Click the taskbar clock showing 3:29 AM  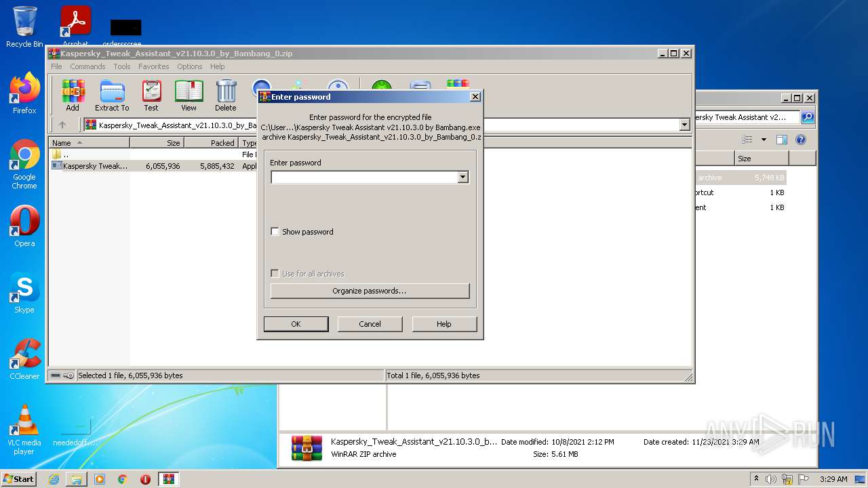[x=833, y=479]
